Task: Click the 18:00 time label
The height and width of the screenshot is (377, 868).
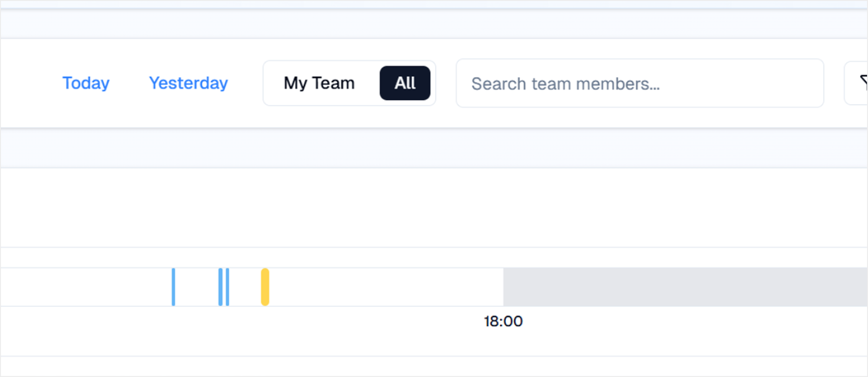Action: 503,321
